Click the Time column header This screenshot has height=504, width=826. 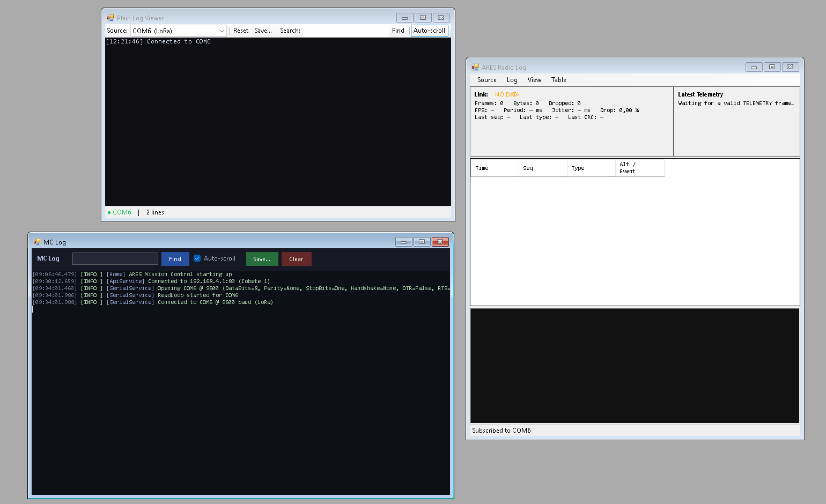point(495,168)
